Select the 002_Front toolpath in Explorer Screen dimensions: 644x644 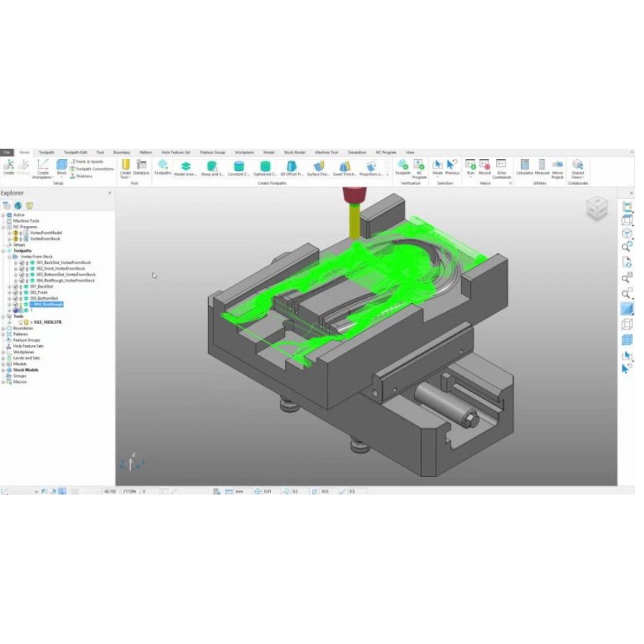[x=40, y=292]
